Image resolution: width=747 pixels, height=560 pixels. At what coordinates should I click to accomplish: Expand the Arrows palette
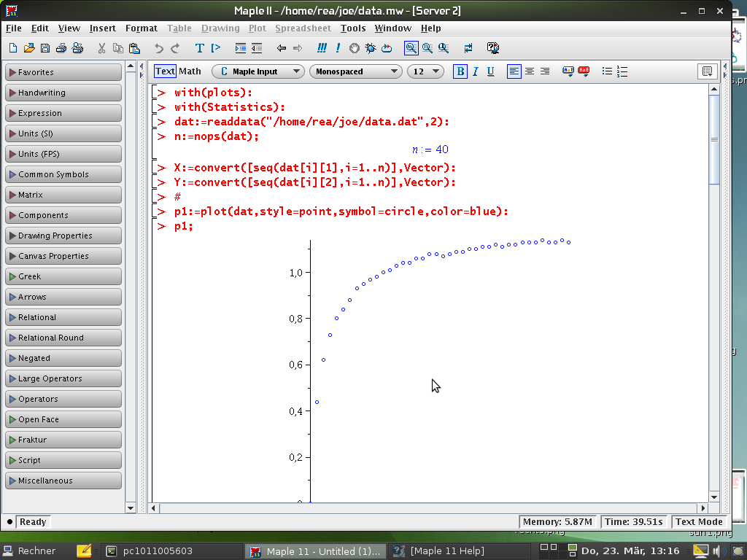point(63,297)
